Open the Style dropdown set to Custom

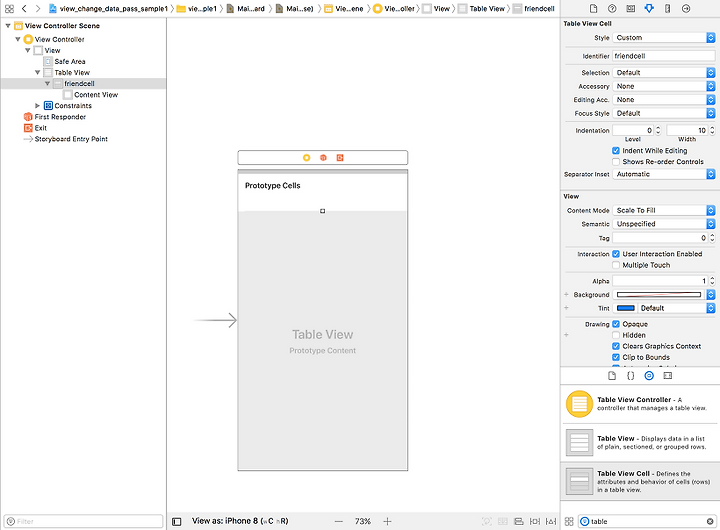coord(664,38)
